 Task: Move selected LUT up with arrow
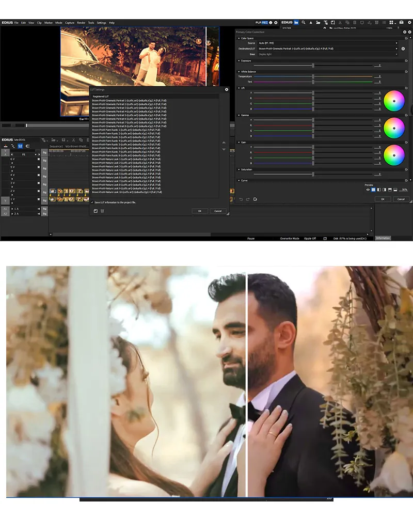click(224, 143)
